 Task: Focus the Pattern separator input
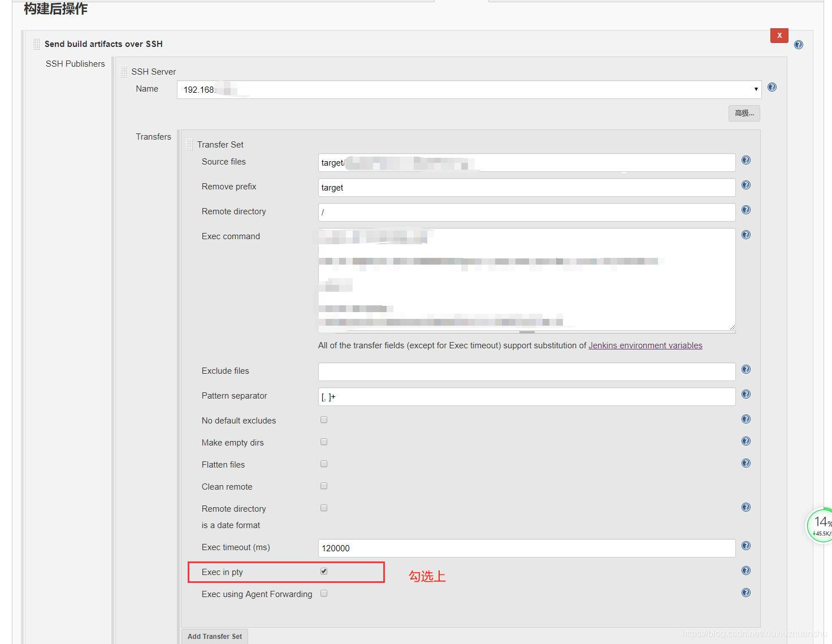tap(527, 396)
